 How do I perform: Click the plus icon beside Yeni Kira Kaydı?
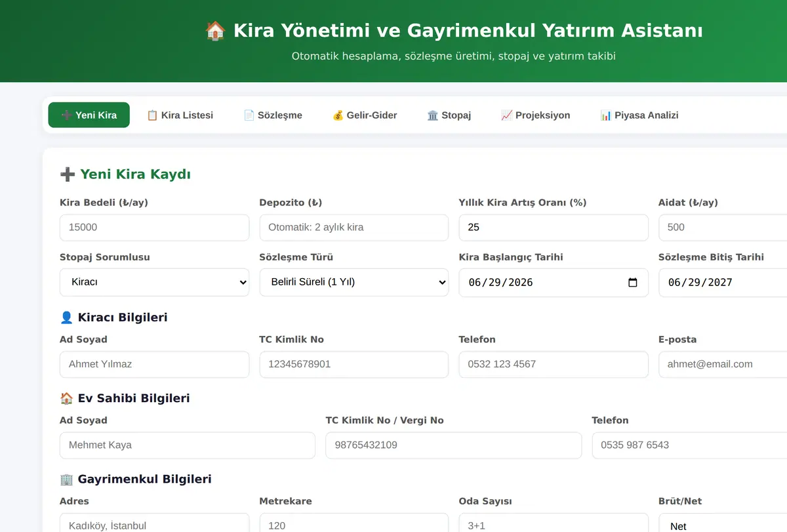(x=68, y=174)
